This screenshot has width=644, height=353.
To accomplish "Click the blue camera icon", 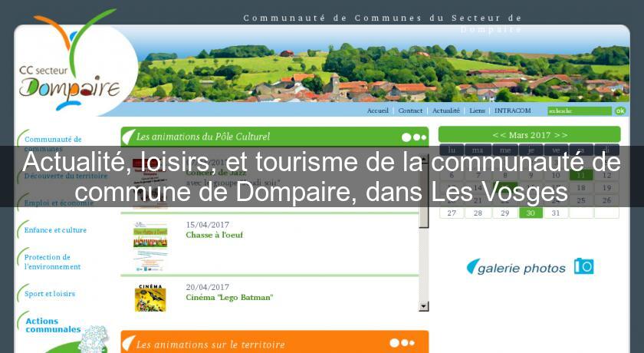I will point(583,266).
